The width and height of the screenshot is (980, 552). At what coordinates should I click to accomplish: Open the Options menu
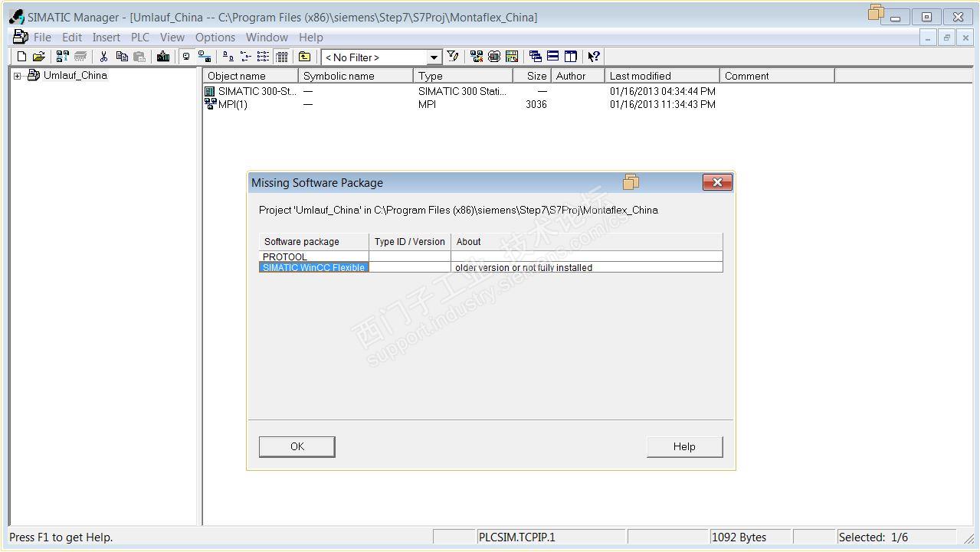215,37
